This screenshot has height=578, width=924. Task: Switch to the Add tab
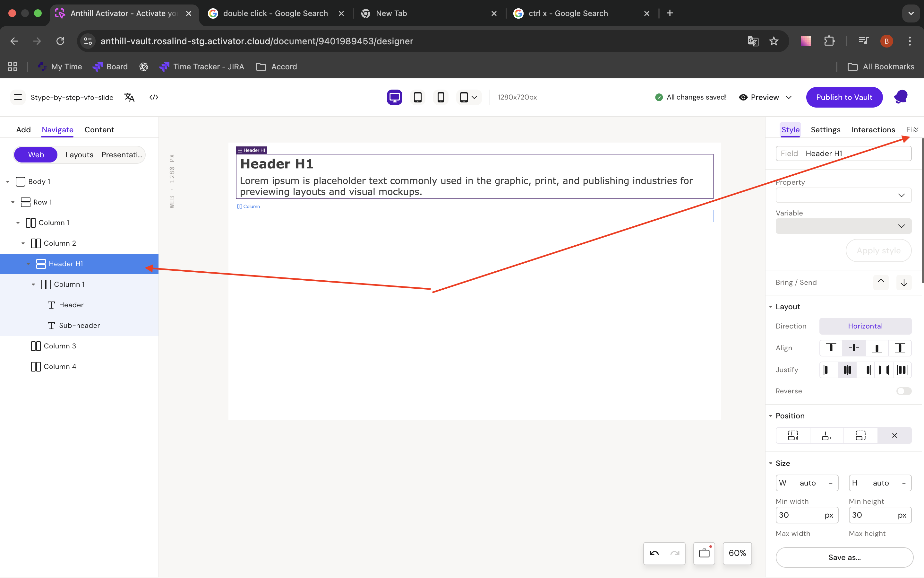tap(23, 130)
